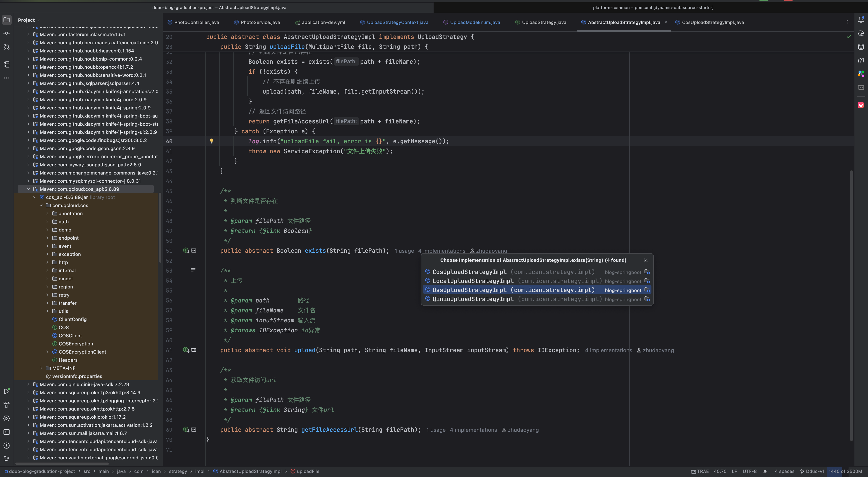Open the Database tool window icon
The height and width of the screenshot is (477, 868).
861,47
